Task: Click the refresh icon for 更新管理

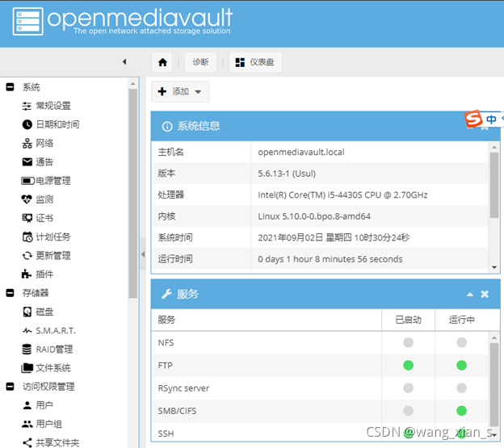Action: [x=27, y=256]
